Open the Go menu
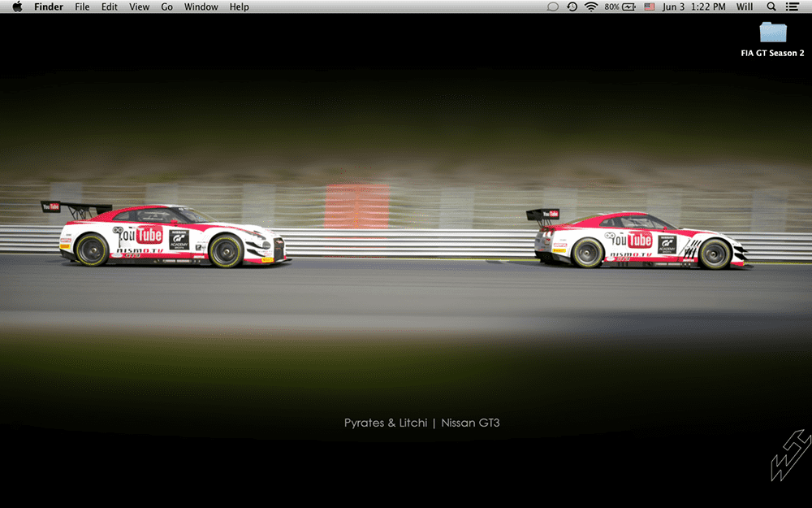This screenshot has height=508, width=812. (166, 7)
